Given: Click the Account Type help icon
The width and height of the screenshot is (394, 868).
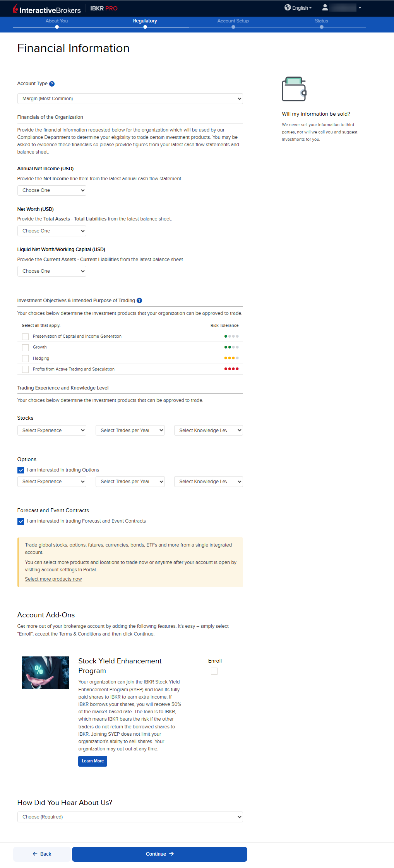Looking at the screenshot, I should (x=52, y=84).
